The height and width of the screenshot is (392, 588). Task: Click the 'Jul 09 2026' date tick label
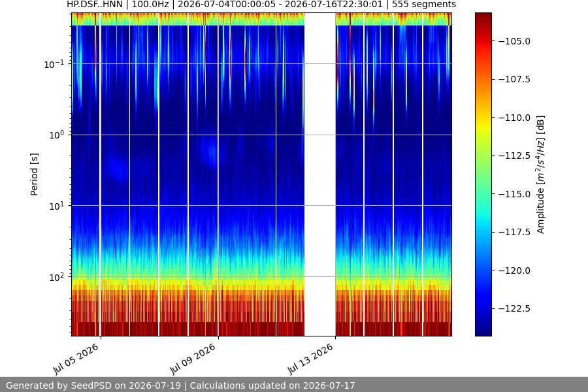click(x=193, y=359)
